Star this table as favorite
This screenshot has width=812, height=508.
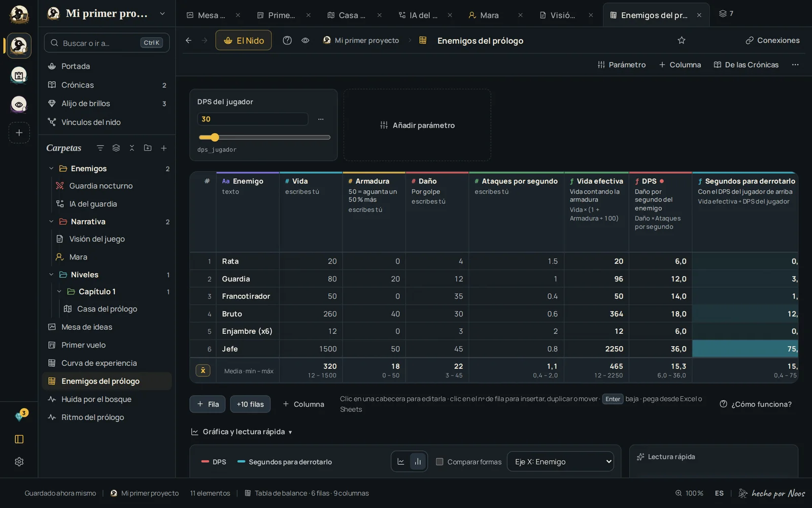682,40
